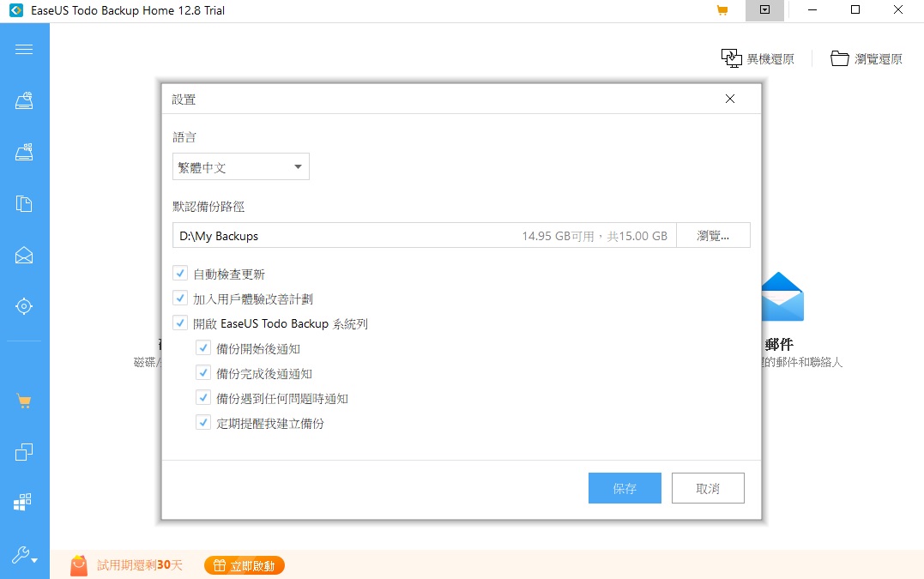
Task: Toggle 備份遇到任何問題時通知 checkbox
Action: [x=203, y=398]
